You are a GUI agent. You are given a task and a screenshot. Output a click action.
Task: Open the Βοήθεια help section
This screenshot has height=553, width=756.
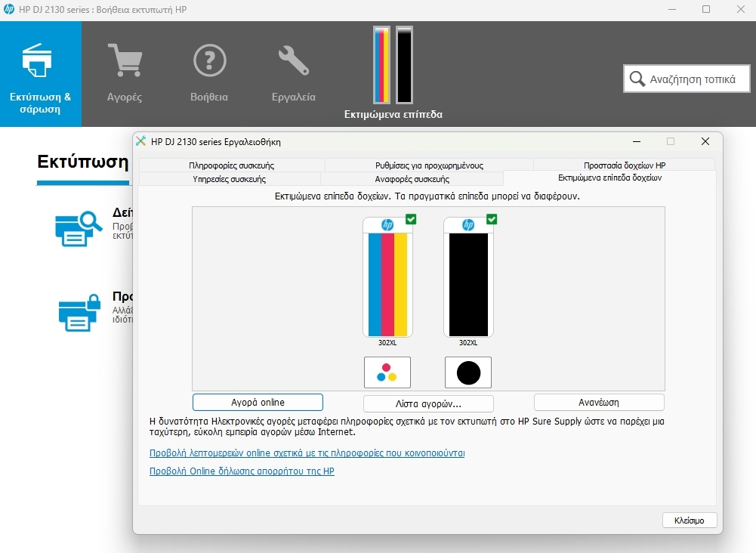tap(209, 73)
